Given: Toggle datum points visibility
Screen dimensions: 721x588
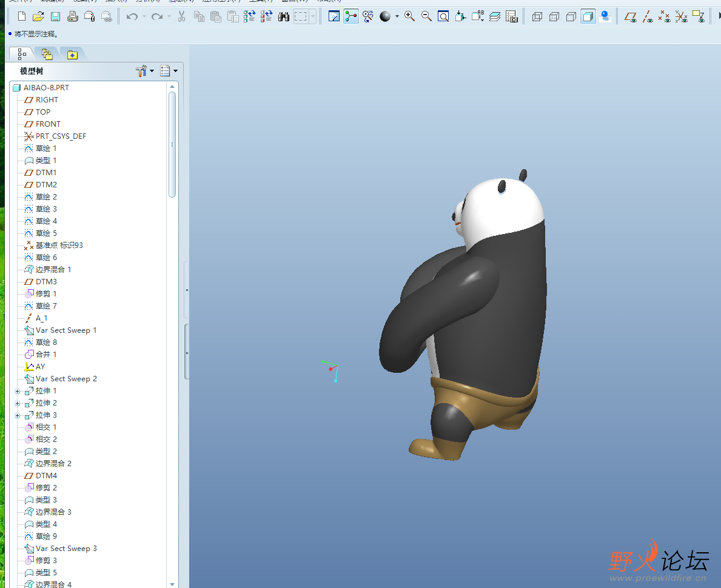Looking at the screenshot, I should (x=665, y=16).
